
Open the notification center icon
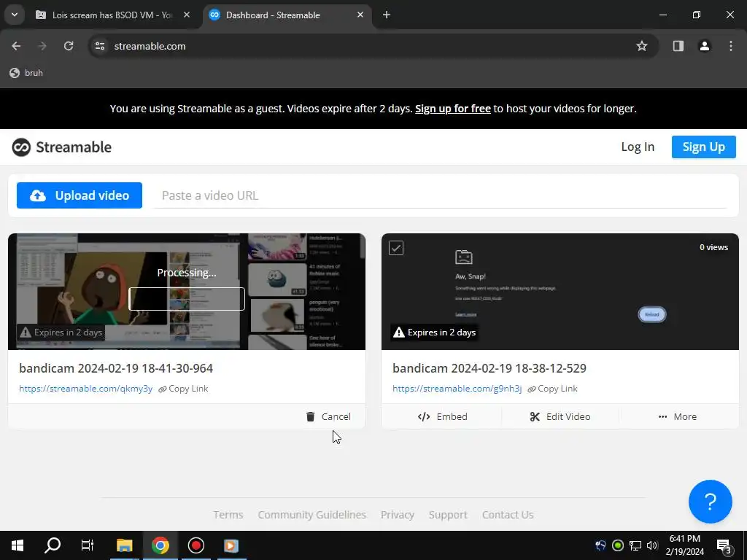click(x=724, y=545)
